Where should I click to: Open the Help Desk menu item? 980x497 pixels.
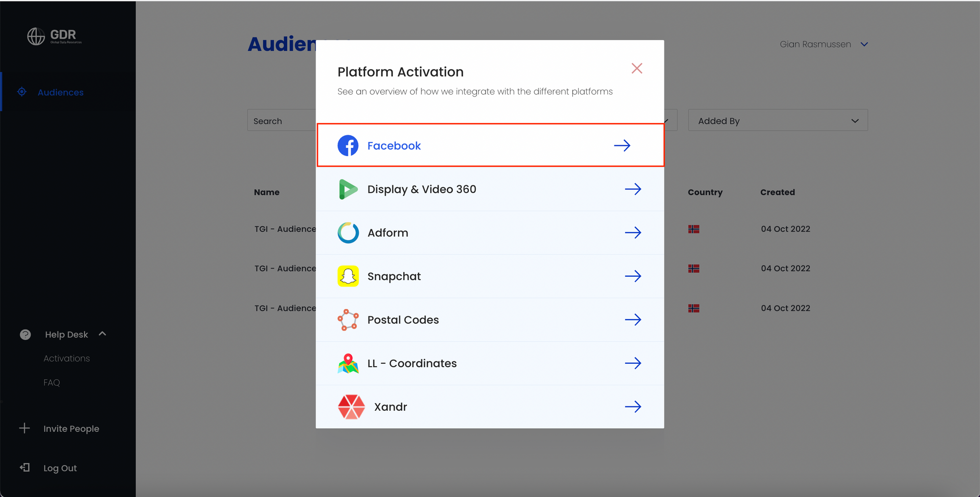(x=67, y=335)
